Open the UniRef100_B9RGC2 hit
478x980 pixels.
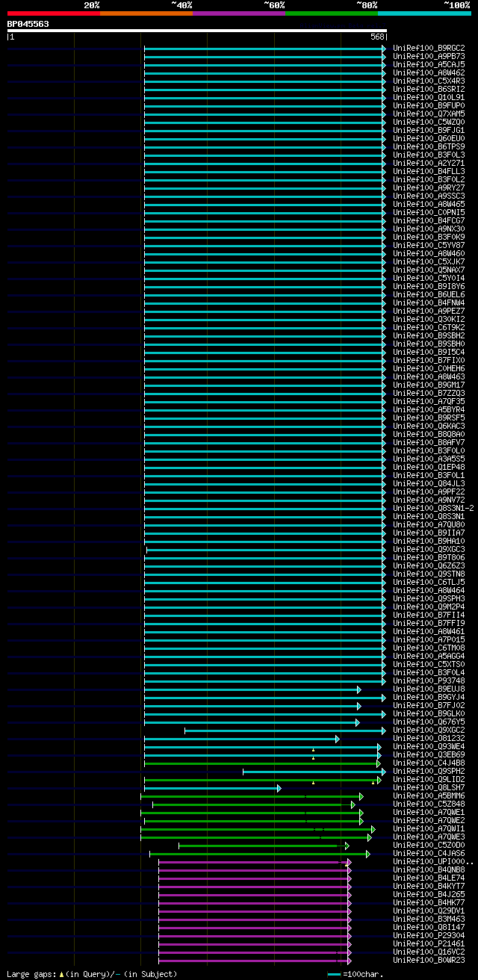[x=429, y=48]
